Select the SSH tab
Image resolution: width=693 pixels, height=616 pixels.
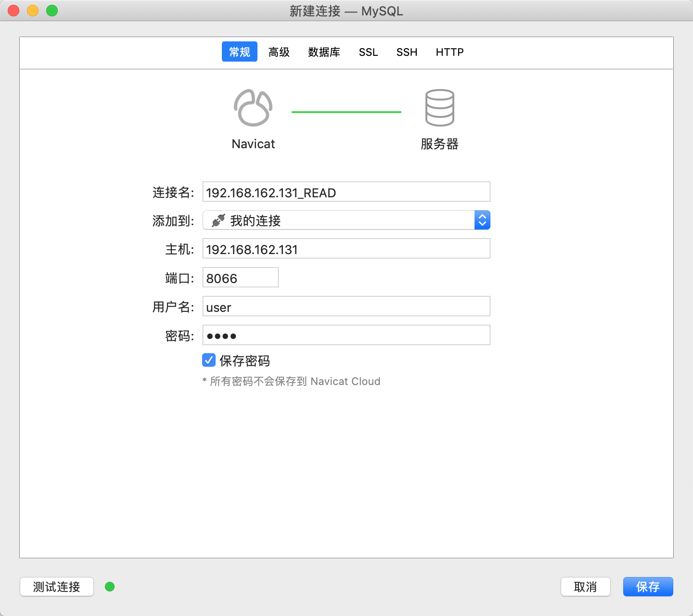click(407, 52)
